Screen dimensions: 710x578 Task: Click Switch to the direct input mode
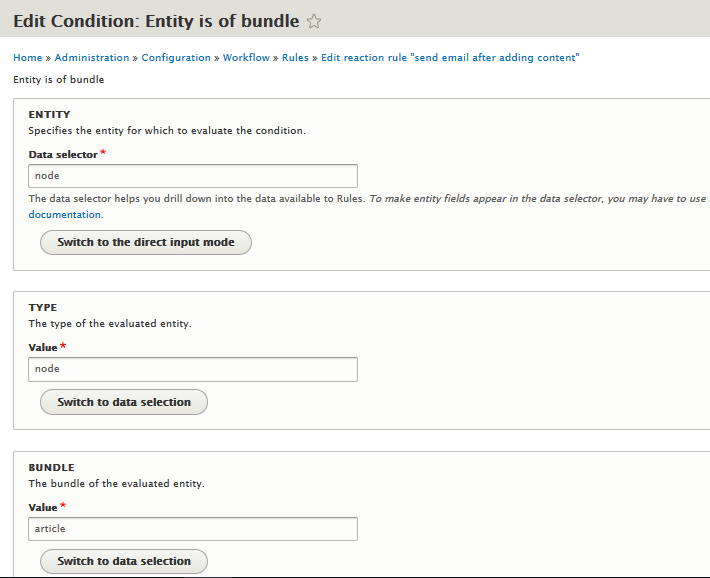[146, 242]
